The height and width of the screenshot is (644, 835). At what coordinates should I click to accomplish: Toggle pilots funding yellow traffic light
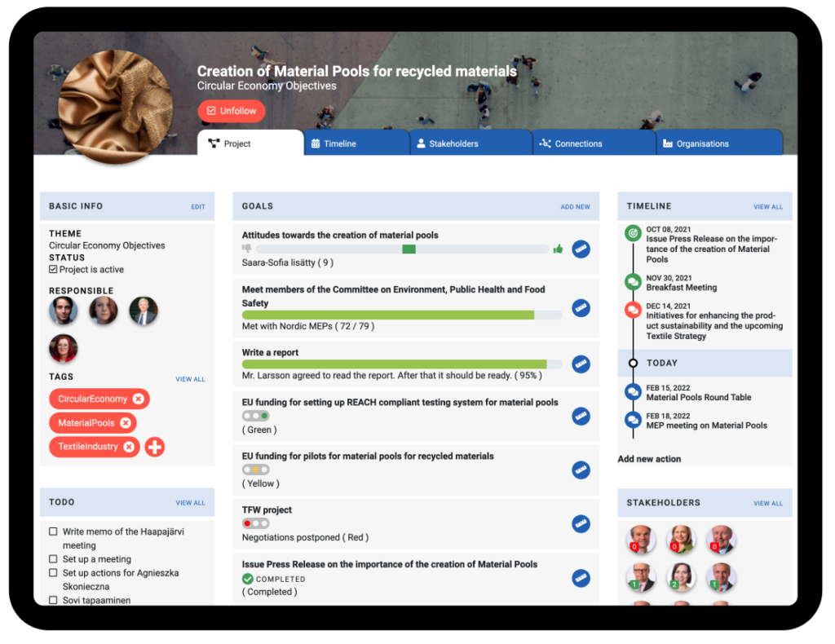pyautogui.click(x=255, y=470)
